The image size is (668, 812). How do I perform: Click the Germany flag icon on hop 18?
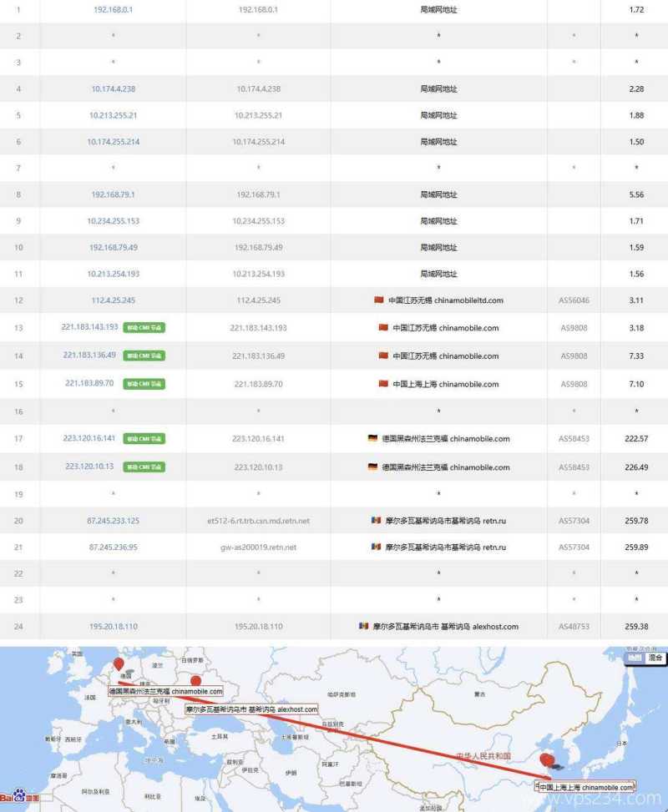coord(371,467)
